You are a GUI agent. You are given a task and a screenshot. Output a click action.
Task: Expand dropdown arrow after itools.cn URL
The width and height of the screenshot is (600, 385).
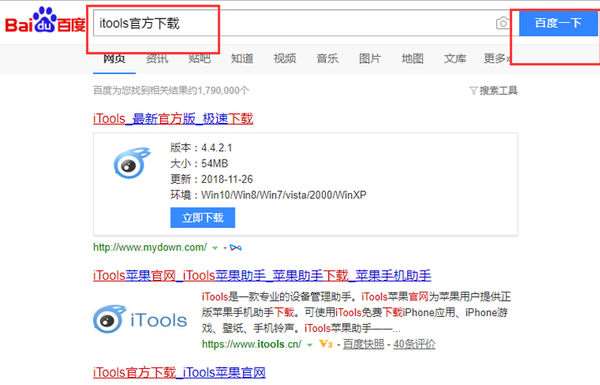[310, 344]
